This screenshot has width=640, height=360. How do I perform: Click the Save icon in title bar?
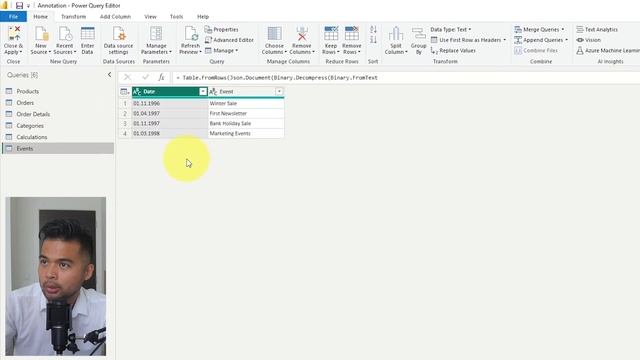19,6
